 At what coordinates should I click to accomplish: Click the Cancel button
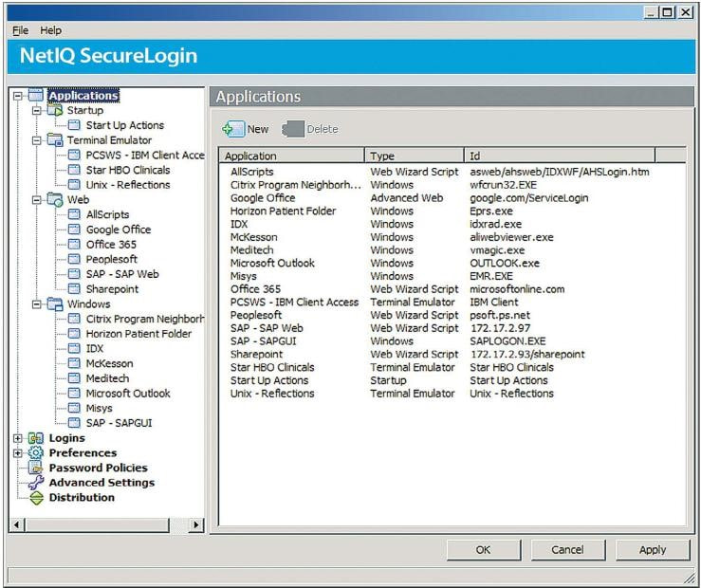click(x=568, y=549)
